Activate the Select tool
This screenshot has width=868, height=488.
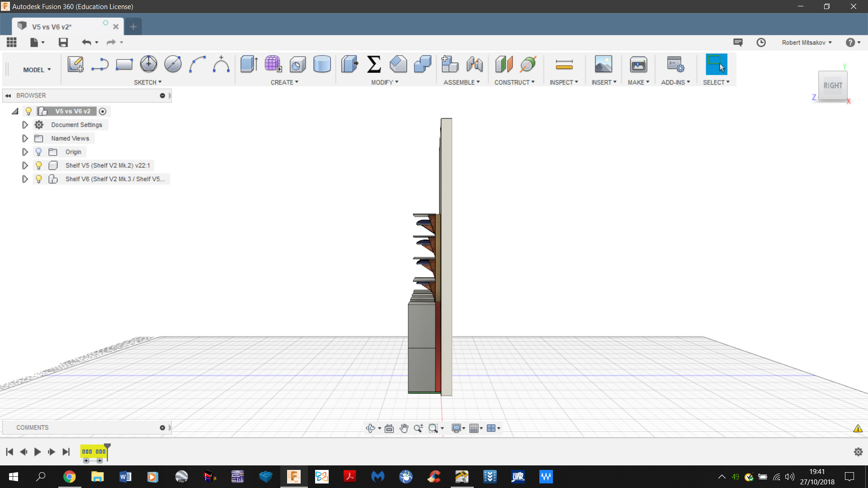coord(717,64)
